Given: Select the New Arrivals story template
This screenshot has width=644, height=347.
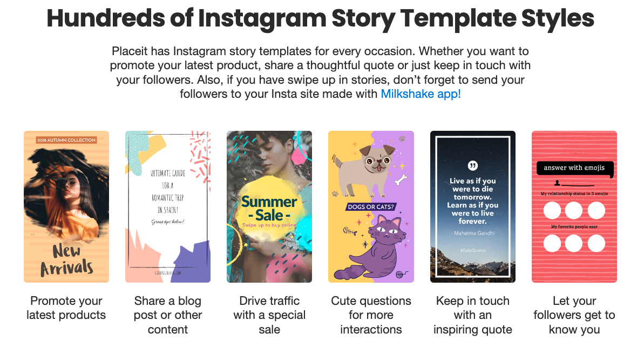Looking at the screenshot, I should point(66,206).
